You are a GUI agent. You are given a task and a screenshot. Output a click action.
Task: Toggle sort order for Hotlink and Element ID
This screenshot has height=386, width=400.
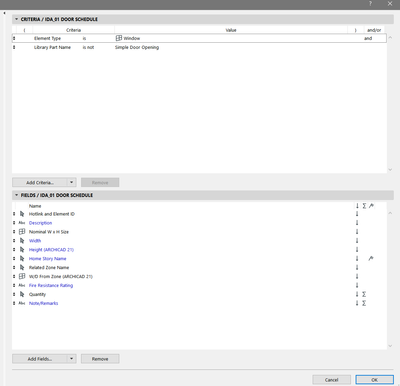click(357, 214)
